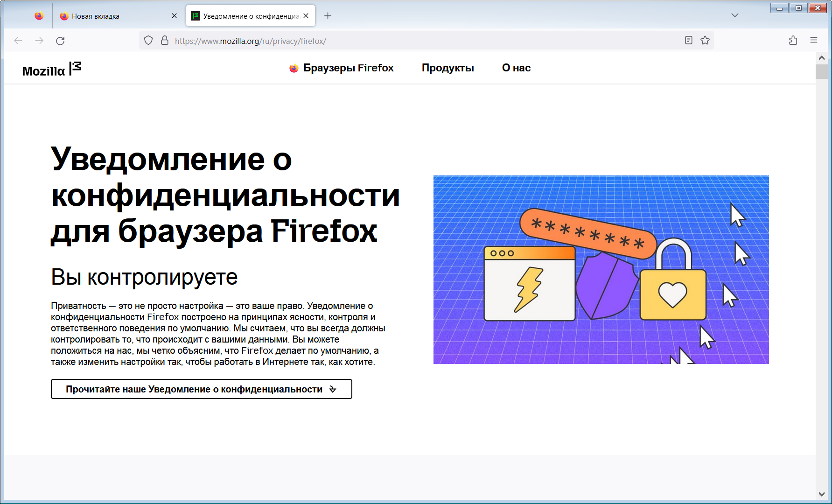This screenshot has width=832, height=504.
Task: Open the Extensions puzzle icon
Action: [793, 41]
